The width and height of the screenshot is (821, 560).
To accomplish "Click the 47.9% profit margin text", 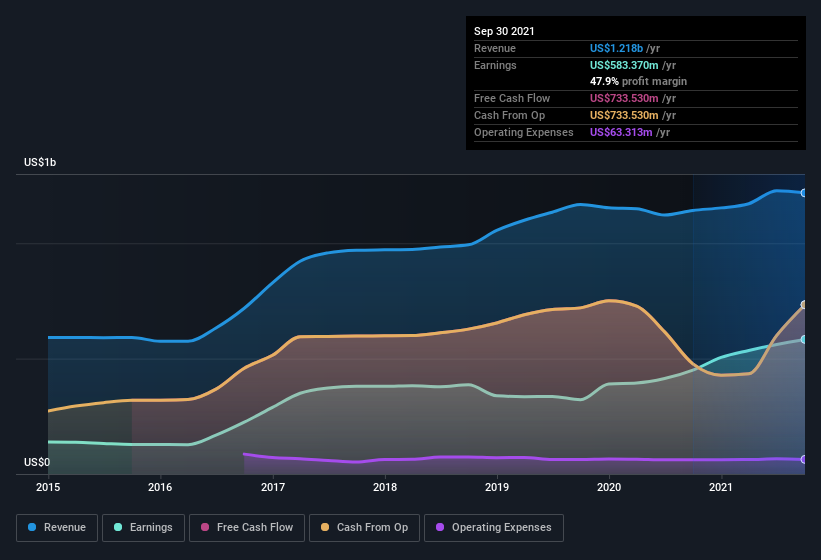I will pyautogui.click(x=638, y=81).
